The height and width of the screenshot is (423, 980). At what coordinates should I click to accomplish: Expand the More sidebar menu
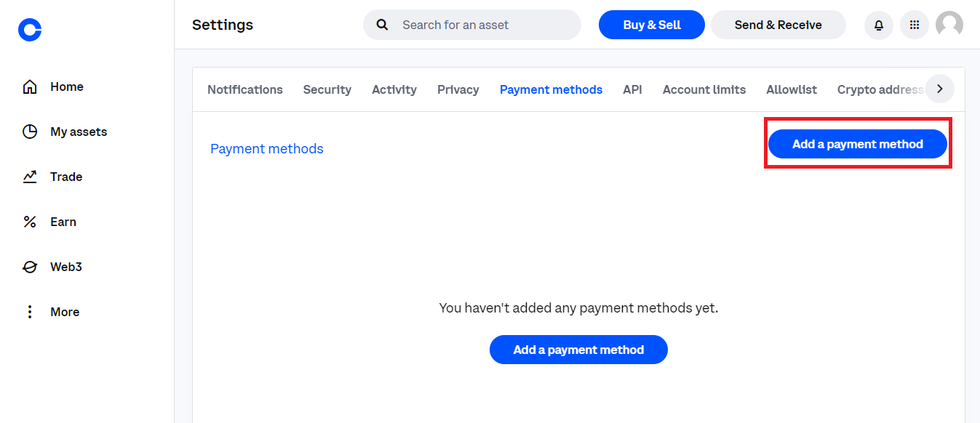(51, 312)
